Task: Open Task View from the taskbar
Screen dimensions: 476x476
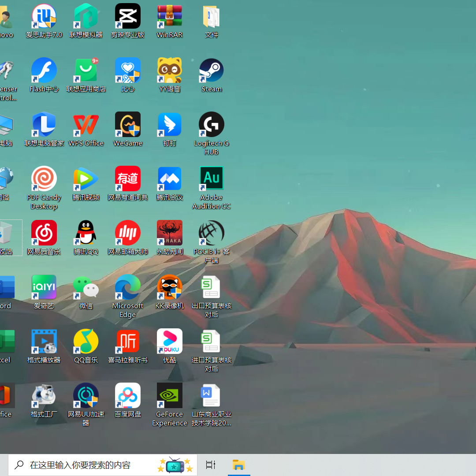Action: [211, 465]
